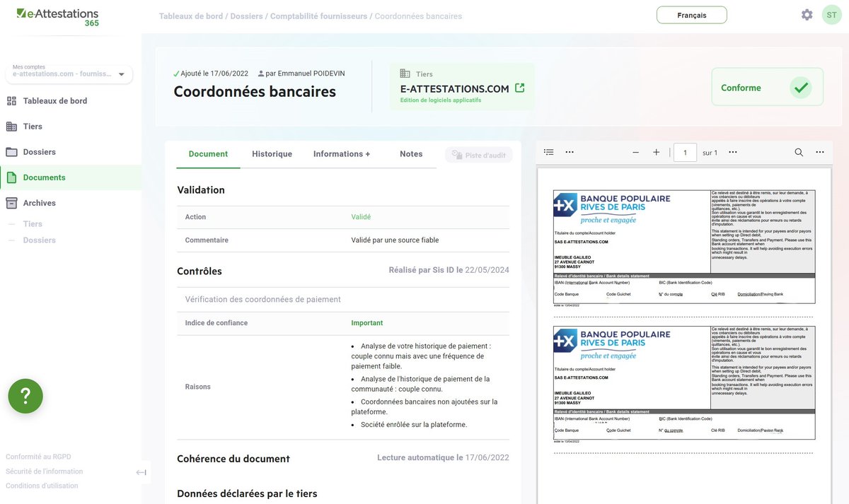Click the Conforme green check icon
This screenshot has width=849, height=504.
801,88
